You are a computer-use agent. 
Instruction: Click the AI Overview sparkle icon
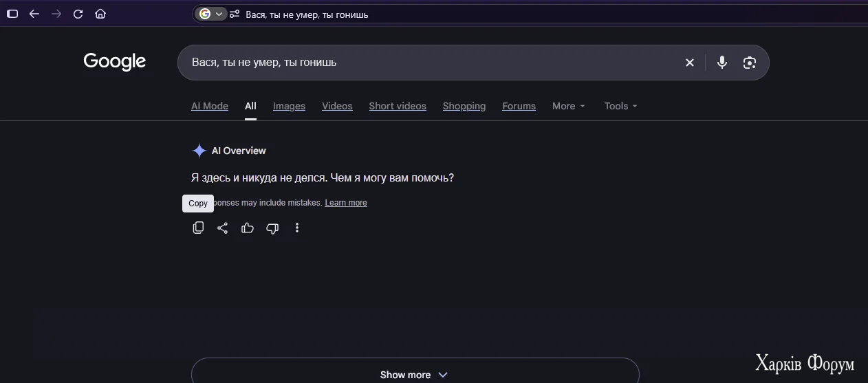[x=199, y=151]
